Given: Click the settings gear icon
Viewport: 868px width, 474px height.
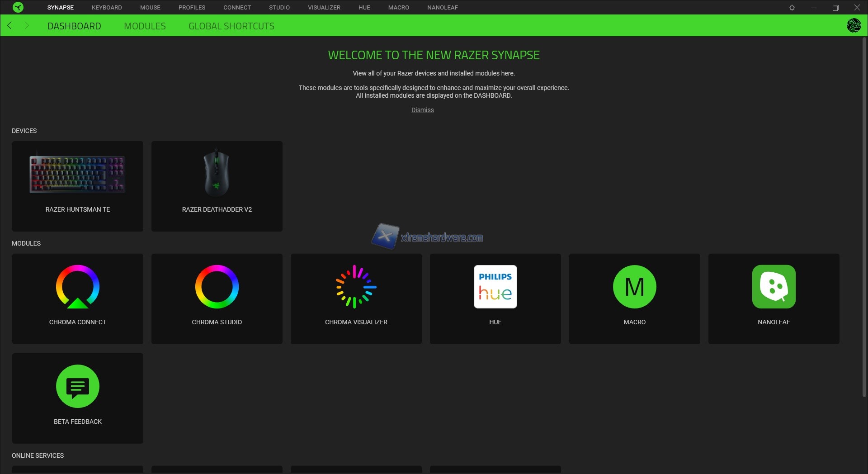Looking at the screenshot, I should tap(792, 8).
